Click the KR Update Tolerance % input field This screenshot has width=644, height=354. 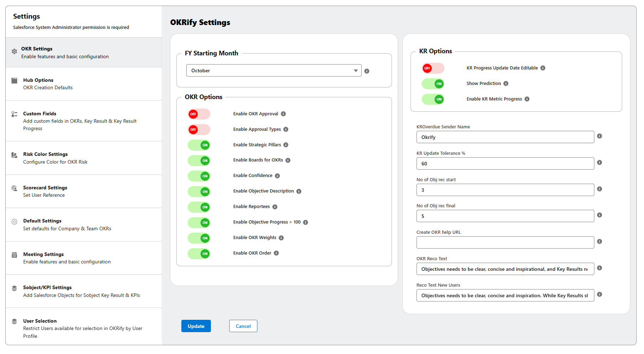505,163
